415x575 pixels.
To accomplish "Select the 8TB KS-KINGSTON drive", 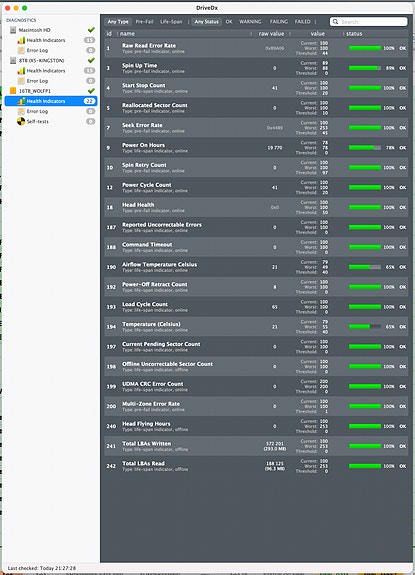I will (41, 61).
